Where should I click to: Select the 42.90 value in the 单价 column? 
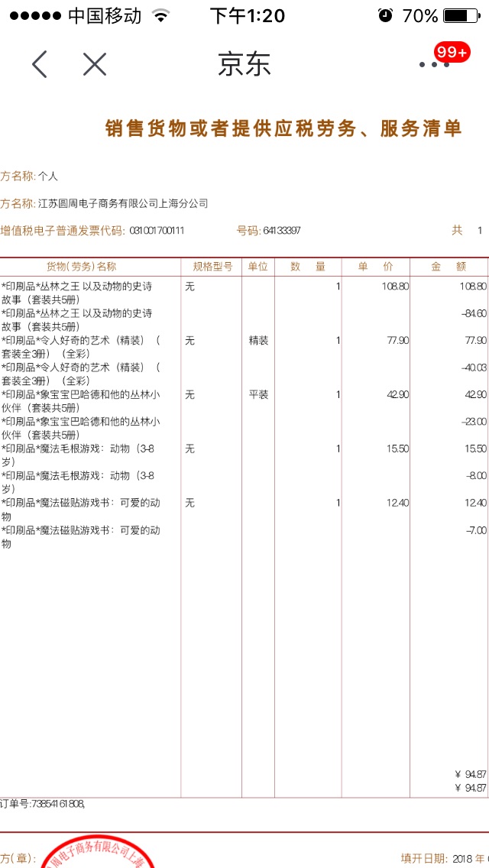(397, 395)
